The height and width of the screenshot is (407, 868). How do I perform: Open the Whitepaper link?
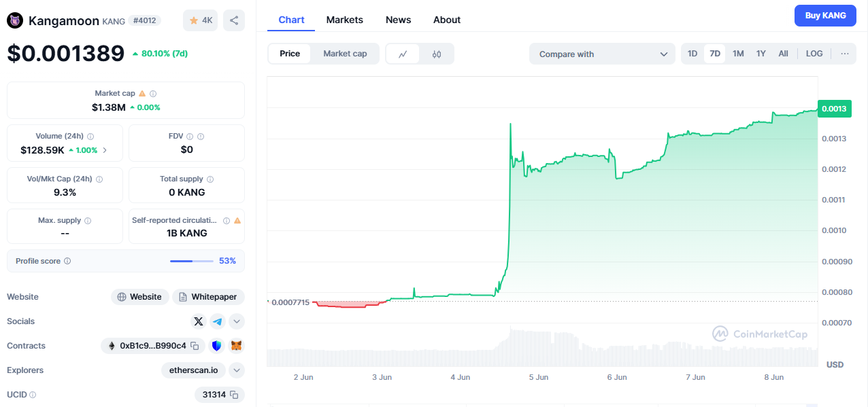(208, 297)
